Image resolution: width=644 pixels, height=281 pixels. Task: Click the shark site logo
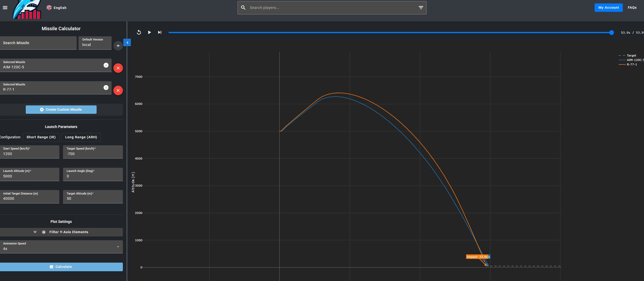coord(27,9)
